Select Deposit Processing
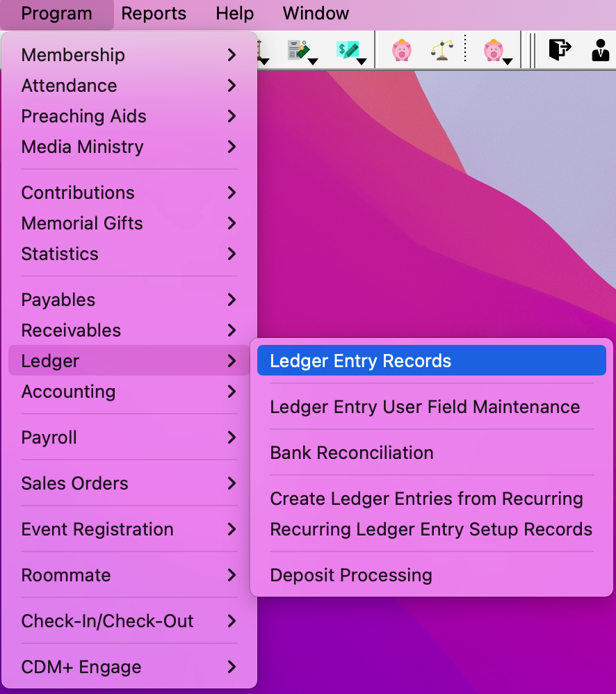616x694 pixels. (x=431, y=575)
